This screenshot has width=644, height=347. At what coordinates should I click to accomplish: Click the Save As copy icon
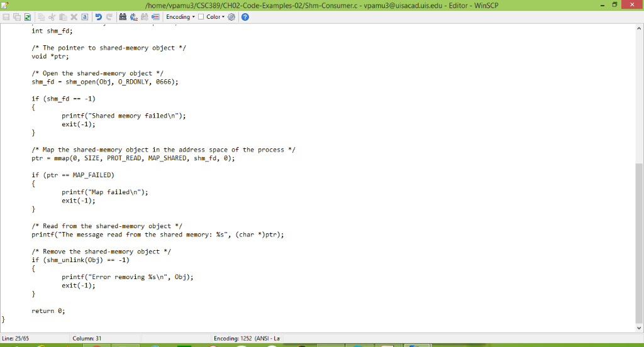[x=17, y=17]
